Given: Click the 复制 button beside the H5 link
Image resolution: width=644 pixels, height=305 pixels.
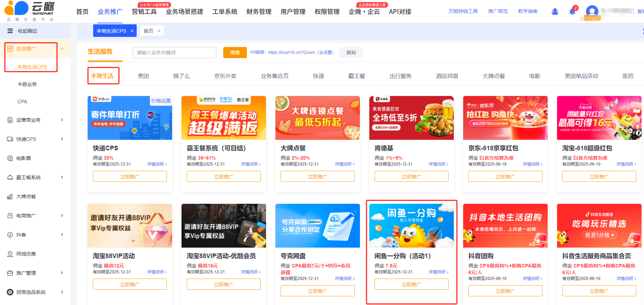Looking at the screenshot, I should point(351,53).
